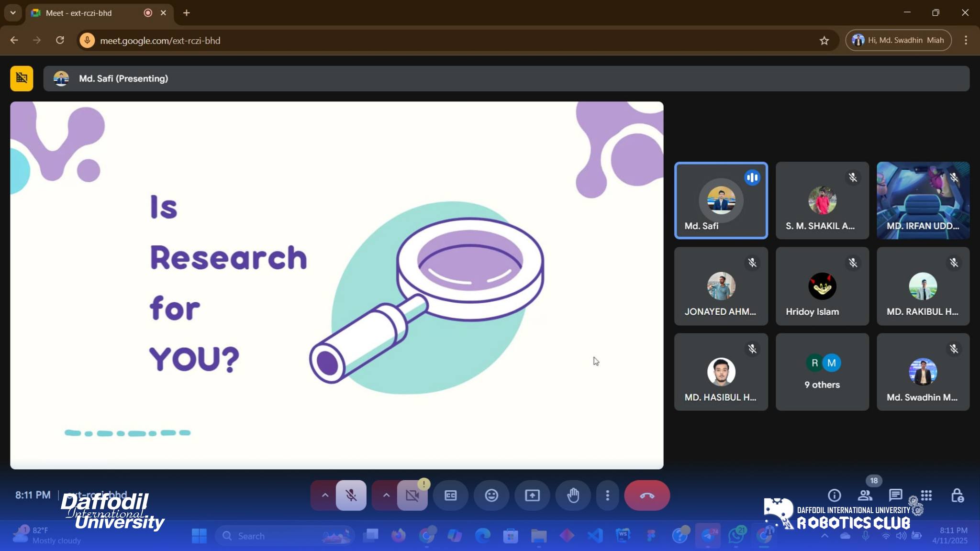Open the activities grid icon
The width and height of the screenshot is (980, 551).
point(926,495)
